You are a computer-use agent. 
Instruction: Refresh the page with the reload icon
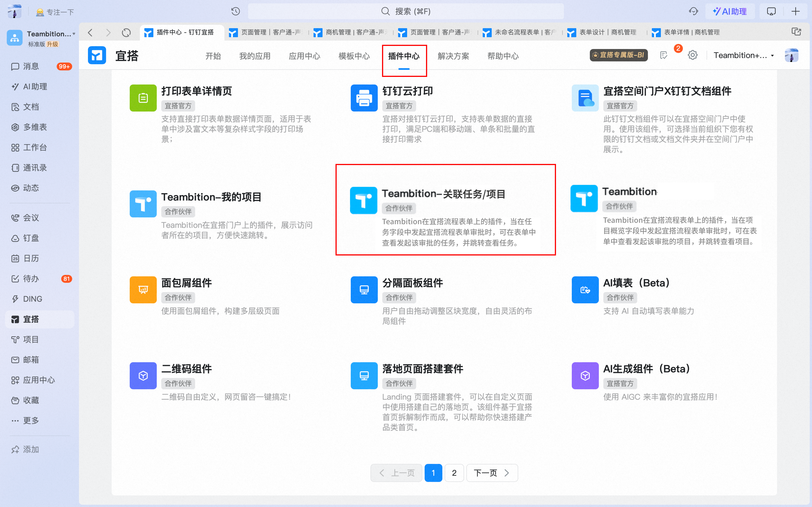(x=126, y=33)
